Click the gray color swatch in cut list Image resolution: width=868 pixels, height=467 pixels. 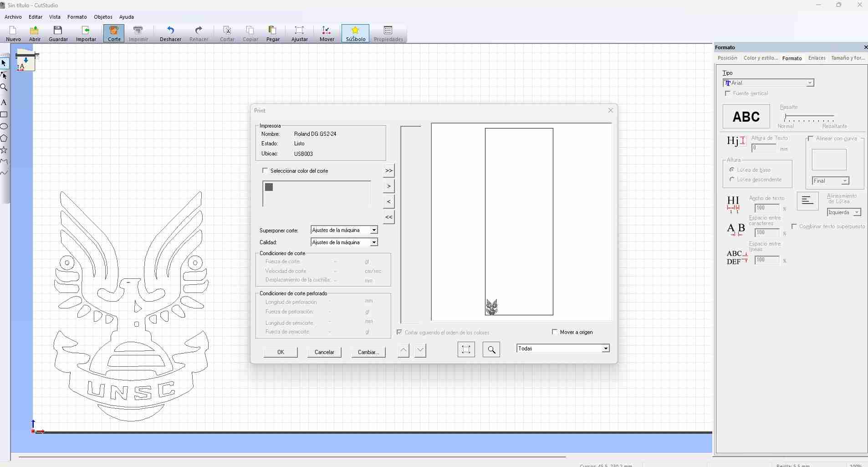[269, 187]
